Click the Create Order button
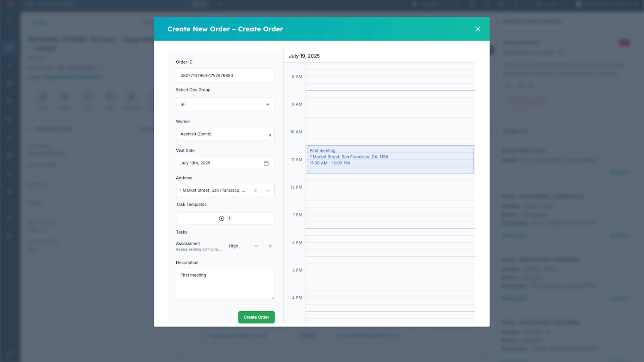The image size is (644, 362). (x=256, y=317)
